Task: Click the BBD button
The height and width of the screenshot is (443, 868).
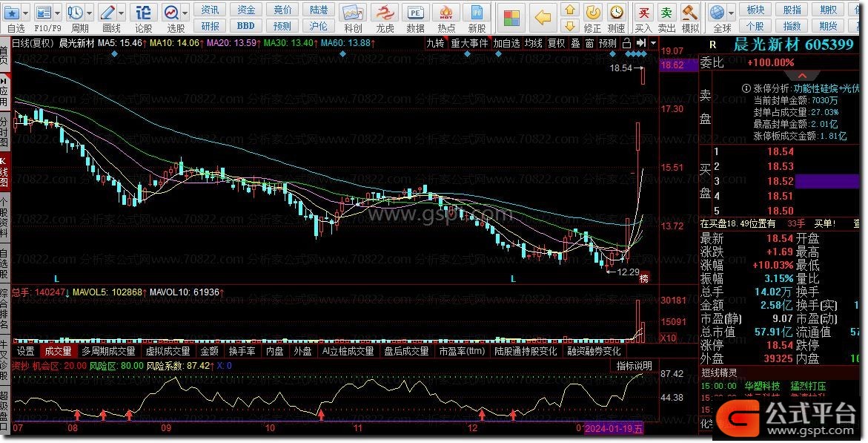Action: point(246,25)
